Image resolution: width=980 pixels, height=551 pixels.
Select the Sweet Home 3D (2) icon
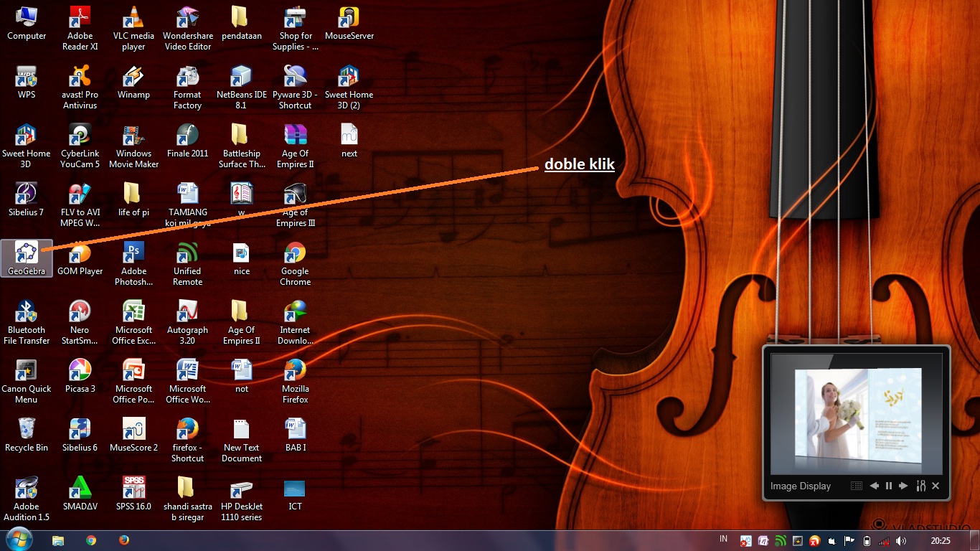[349, 87]
